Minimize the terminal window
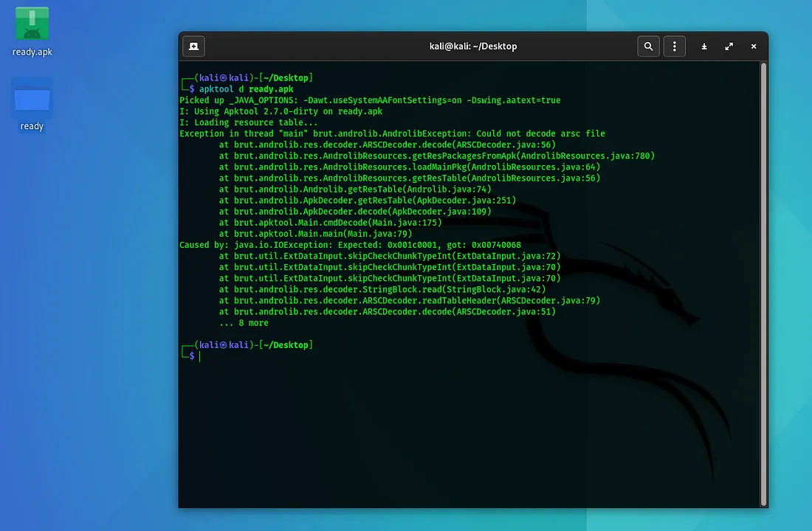Screen dimensions: 812x531 (x=704, y=46)
